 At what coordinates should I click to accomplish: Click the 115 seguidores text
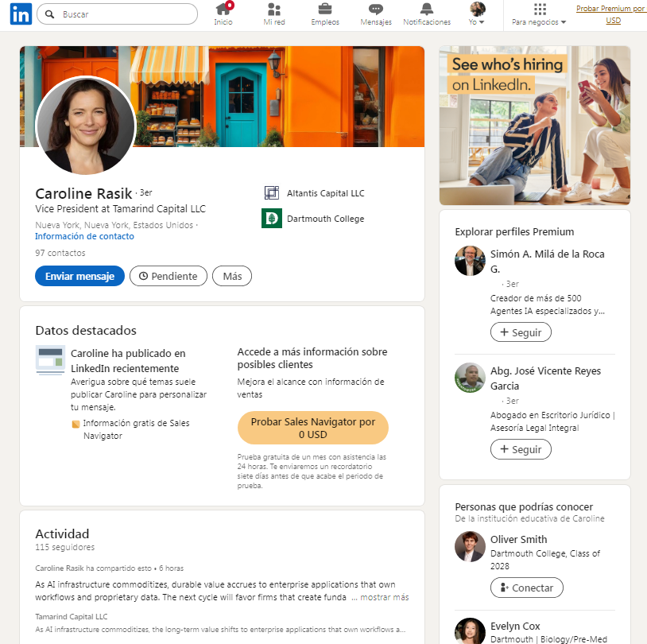65,547
